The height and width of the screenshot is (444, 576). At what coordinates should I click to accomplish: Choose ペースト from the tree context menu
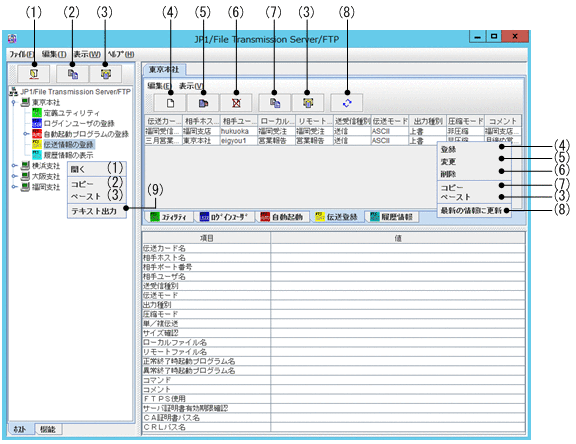tap(97, 196)
